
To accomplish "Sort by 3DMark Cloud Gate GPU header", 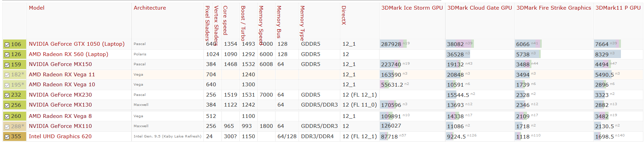I will click(x=479, y=8).
